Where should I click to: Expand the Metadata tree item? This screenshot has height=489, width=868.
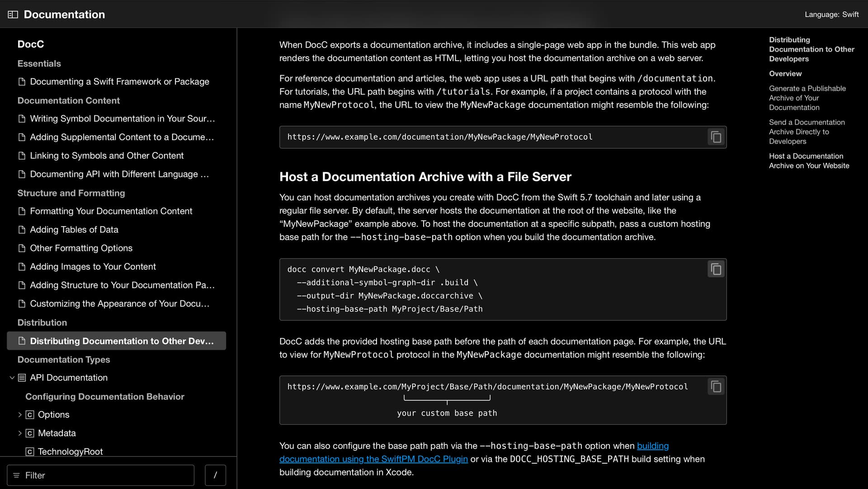pos(20,433)
